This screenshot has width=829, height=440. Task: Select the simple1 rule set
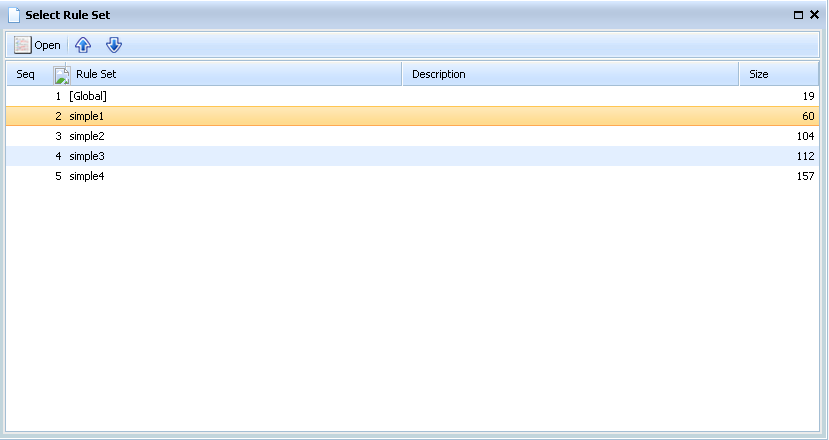(x=86, y=116)
